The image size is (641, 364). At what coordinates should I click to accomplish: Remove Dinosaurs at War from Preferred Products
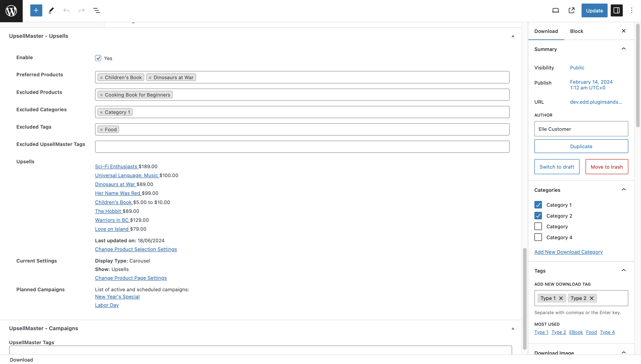150,78
